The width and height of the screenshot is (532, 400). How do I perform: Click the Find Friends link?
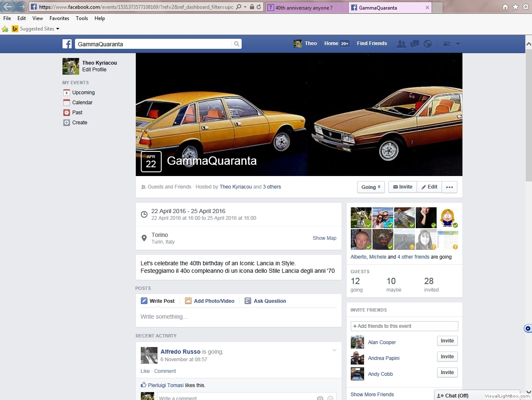(372, 43)
